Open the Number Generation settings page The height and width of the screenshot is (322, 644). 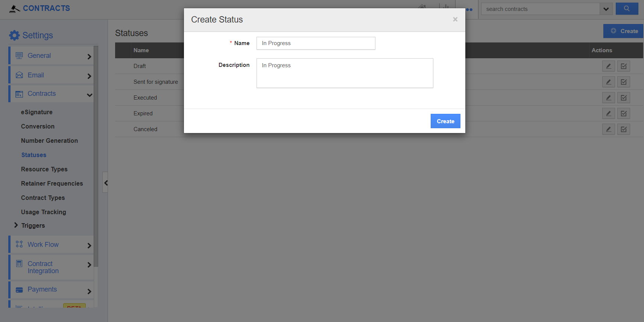[49, 141]
